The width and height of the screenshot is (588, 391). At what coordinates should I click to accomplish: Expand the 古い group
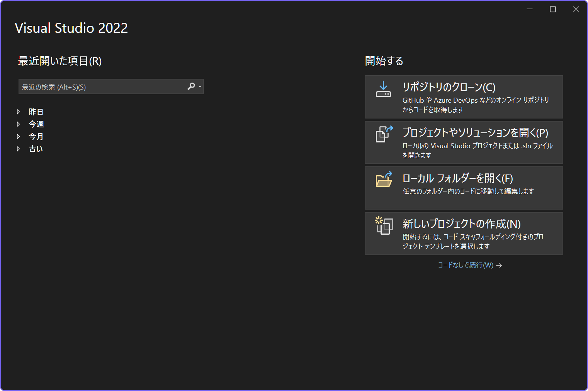[x=18, y=149]
